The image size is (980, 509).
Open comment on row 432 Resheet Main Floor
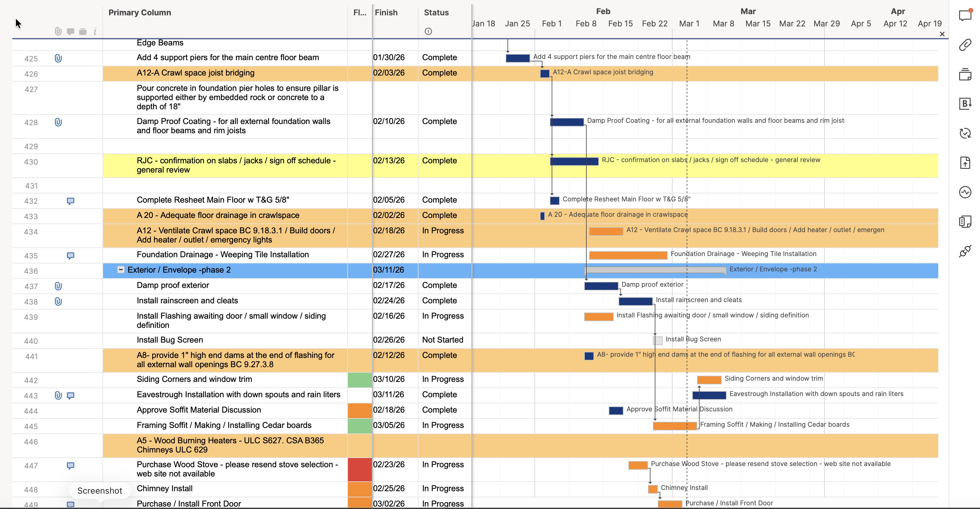coord(70,201)
